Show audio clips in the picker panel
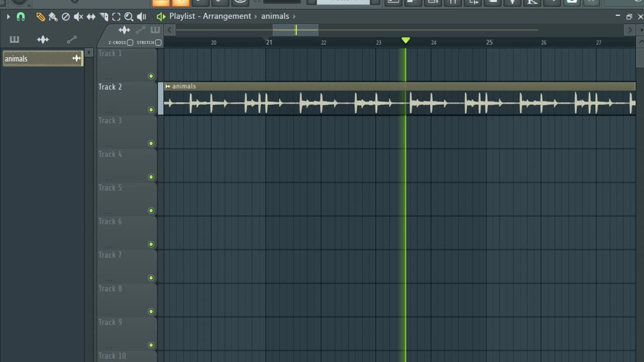 pos(43,39)
